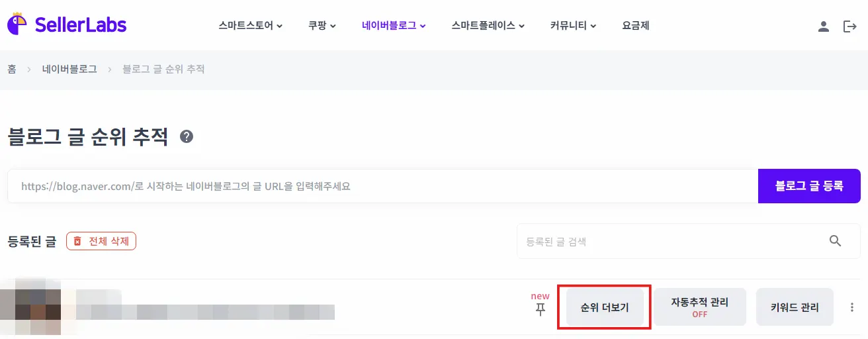Click the 순위 더보기 button

[x=605, y=307]
